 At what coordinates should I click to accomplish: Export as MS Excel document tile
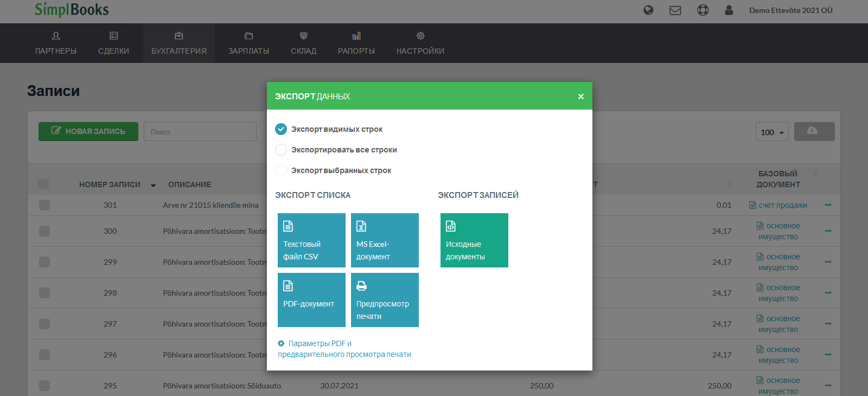pyautogui.click(x=385, y=240)
